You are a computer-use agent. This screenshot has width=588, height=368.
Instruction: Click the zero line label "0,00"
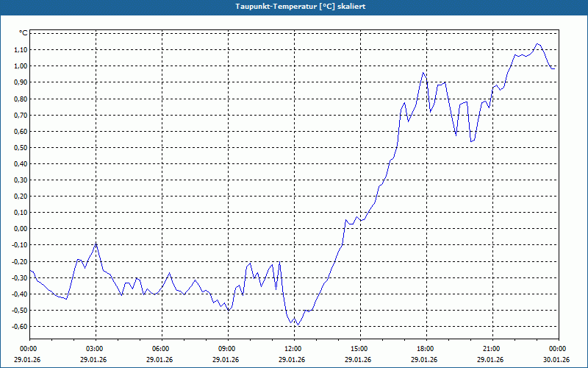[x=21, y=229]
